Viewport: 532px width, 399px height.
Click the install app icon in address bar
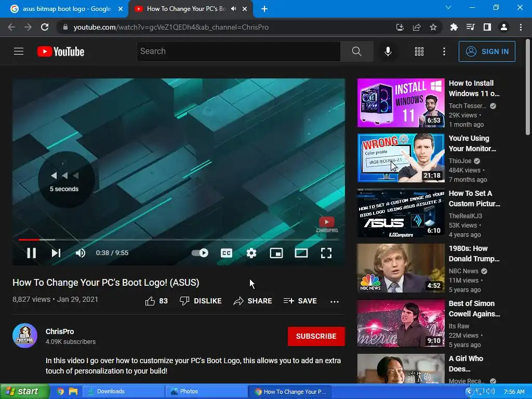[400, 27]
